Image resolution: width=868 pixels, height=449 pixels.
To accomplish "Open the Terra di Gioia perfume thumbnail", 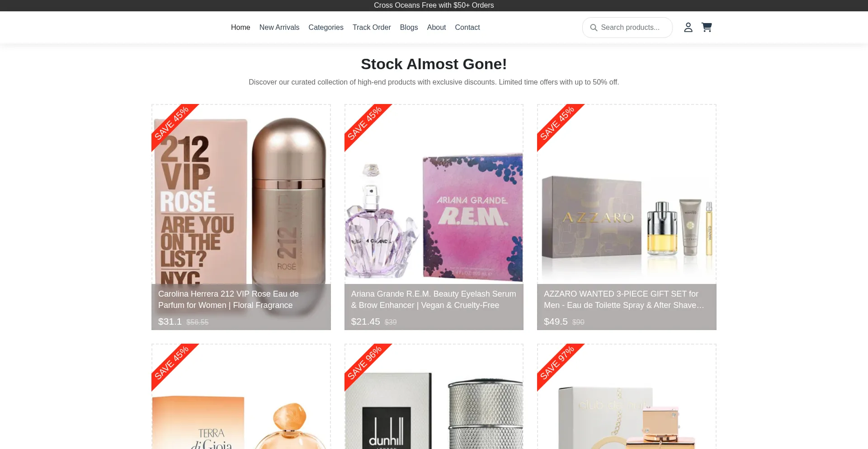I will click(x=241, y=397).
